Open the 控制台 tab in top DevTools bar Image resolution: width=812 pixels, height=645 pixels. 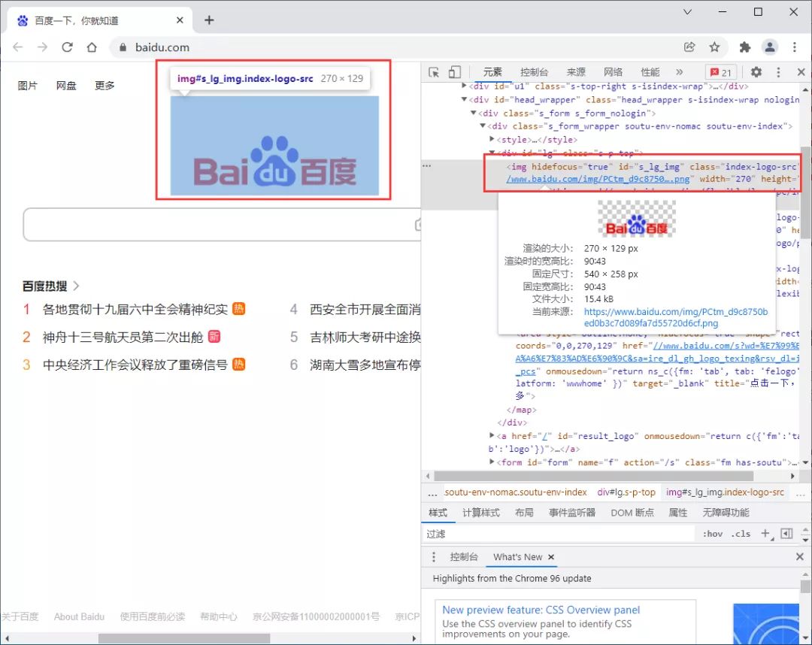coord(534,72)
